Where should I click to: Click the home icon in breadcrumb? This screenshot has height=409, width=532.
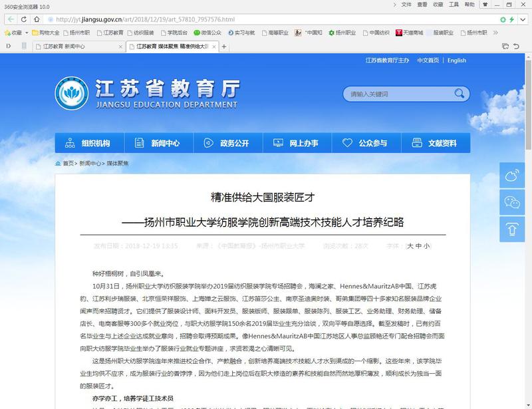tap(58, 163)
